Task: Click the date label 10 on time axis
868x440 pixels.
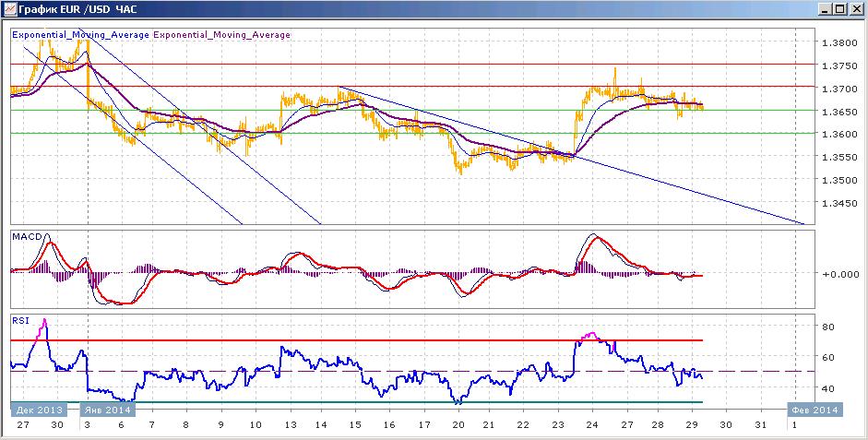Action: (256, 424)
